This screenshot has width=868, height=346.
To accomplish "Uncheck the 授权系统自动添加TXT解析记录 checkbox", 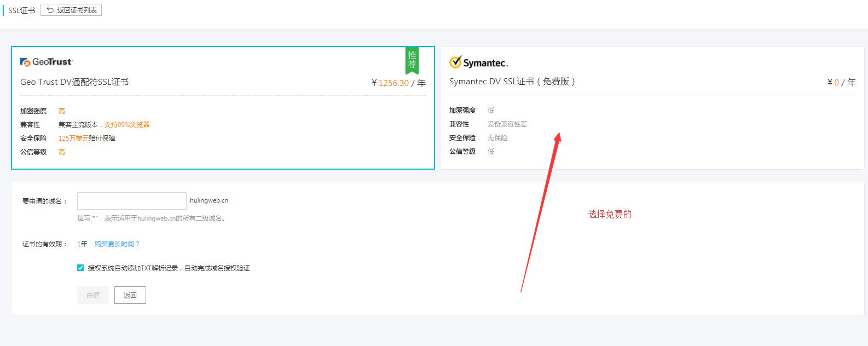I will click(x=80, y=268).
